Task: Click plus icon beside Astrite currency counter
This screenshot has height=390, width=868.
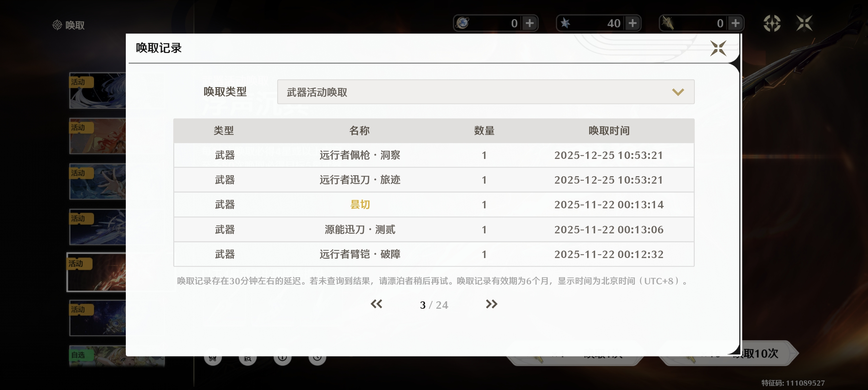Action: coord(530,23)
